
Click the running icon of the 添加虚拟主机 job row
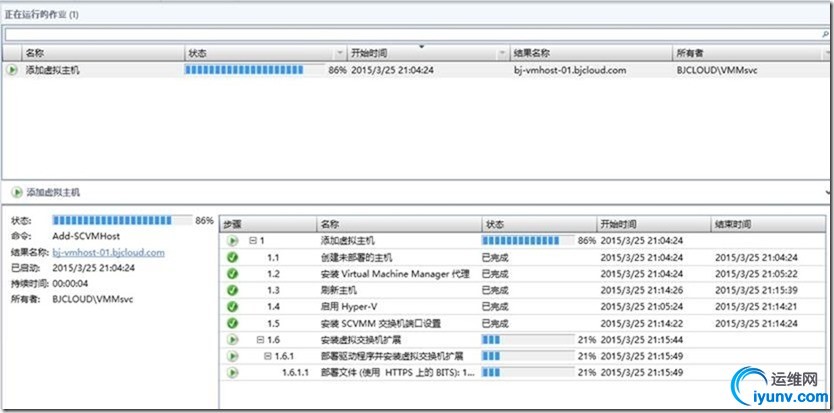point(12,70)
